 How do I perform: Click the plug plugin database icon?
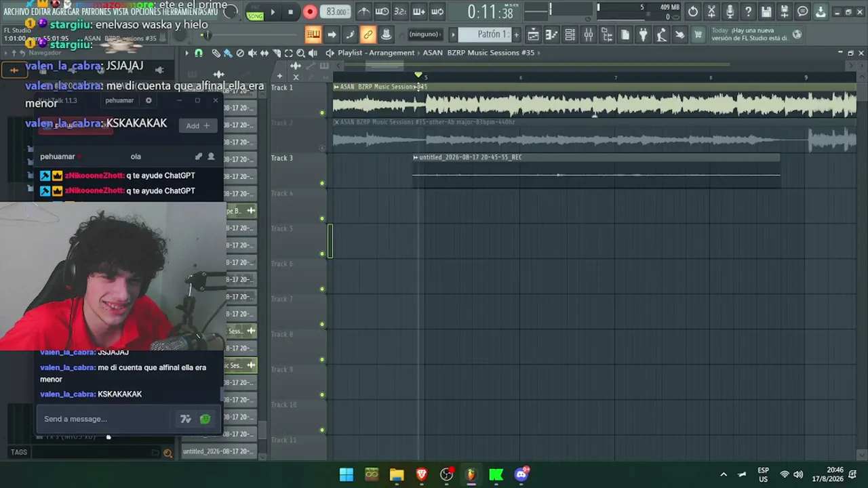[x=644, y=35]
